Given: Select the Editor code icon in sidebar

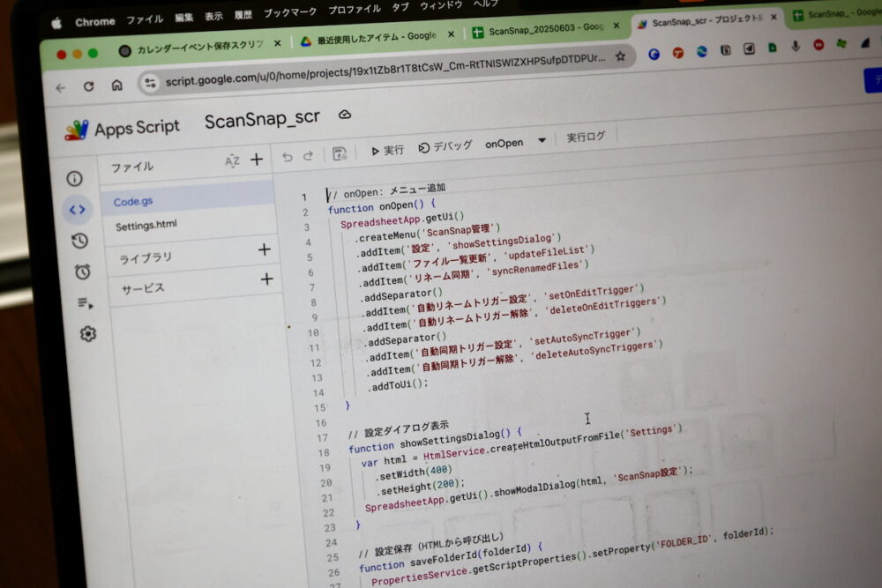Looking at the screenshot, I should [78, 209].
